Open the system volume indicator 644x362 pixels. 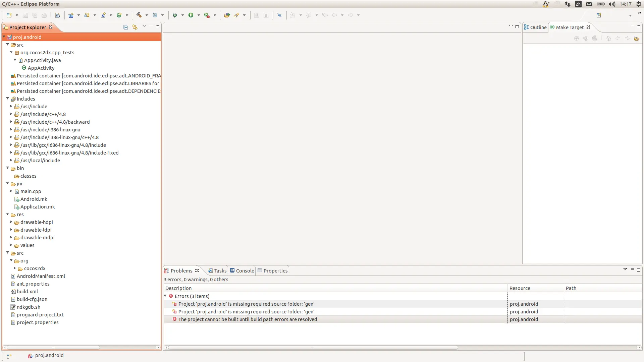click(x=612, y=4)
